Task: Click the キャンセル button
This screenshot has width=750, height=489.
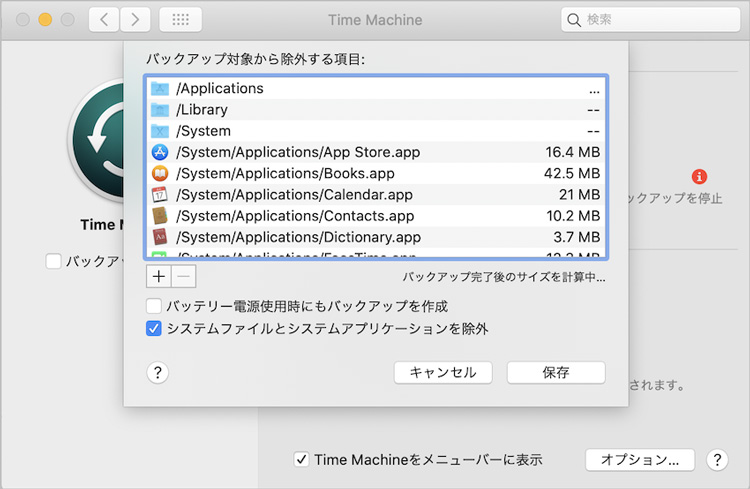Action: tap(443, 372)
